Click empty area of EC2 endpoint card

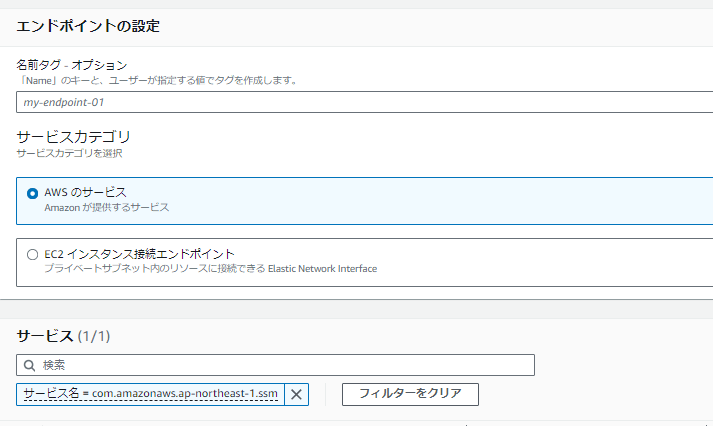[546, 262]
